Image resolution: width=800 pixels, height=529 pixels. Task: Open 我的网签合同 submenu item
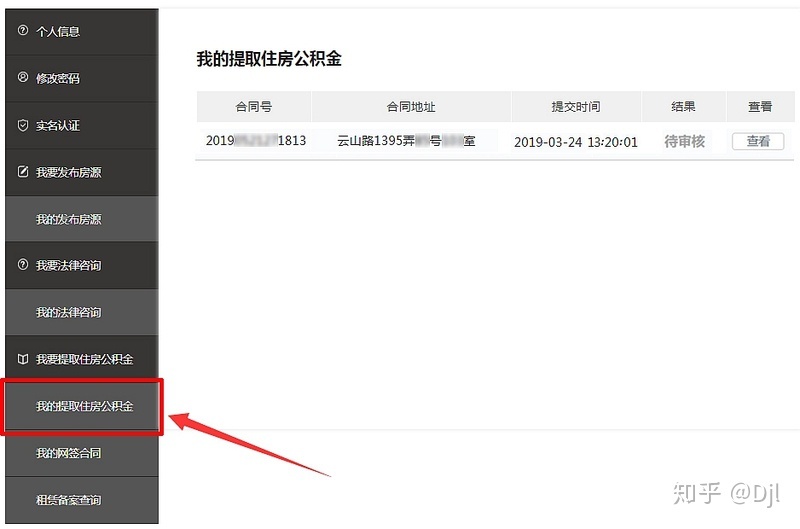click(82, 453)
